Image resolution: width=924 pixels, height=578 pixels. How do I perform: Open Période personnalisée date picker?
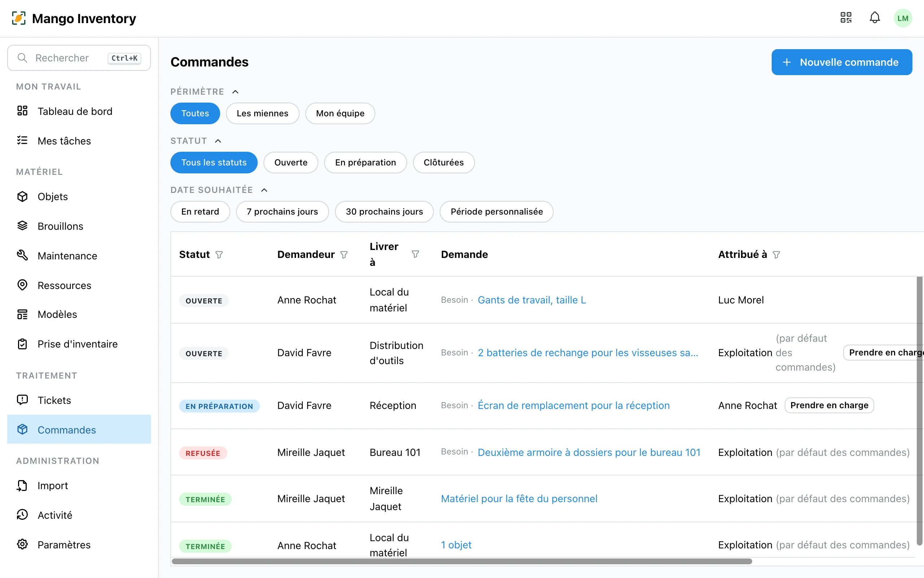(496, 212)
